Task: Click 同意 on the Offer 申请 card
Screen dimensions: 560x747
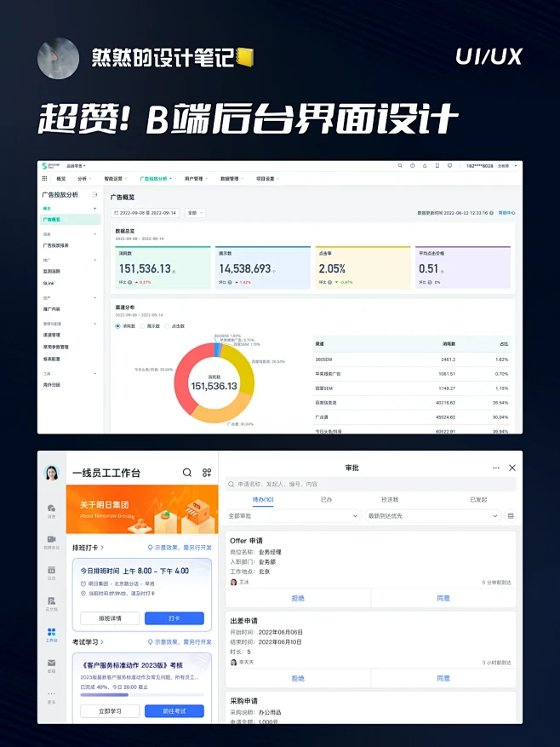Action: (443, 599)
